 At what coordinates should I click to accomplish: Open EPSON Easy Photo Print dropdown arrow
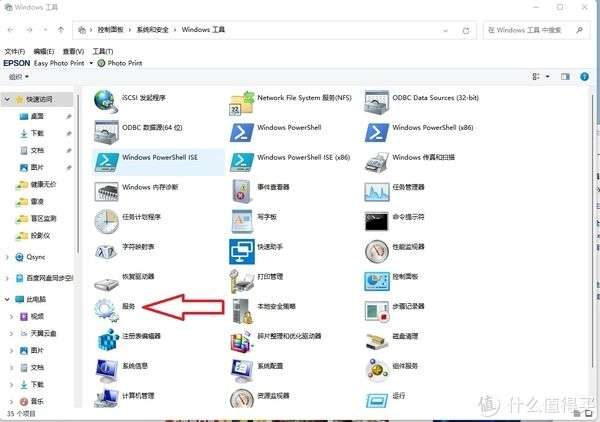pyautogui.click(x=91, y=63)
